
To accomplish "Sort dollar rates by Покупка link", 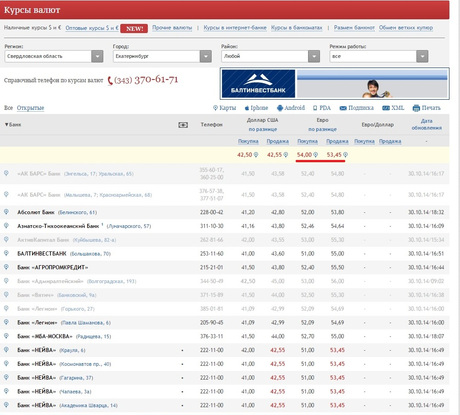I will click(248, 141).
